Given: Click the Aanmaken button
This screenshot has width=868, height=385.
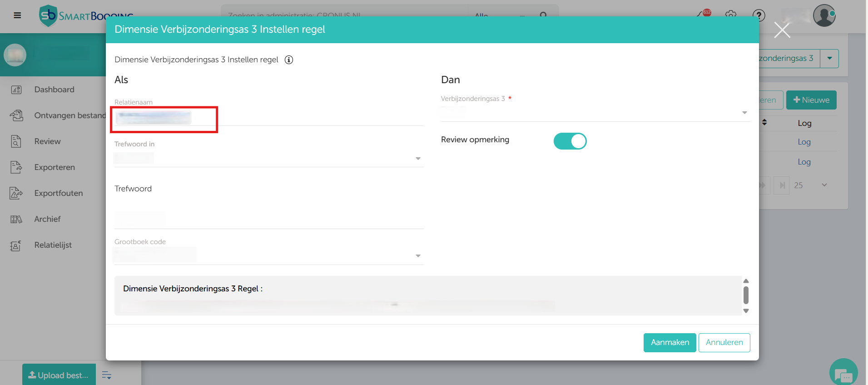Looking at the screenshot, I should tap(670, 343).
